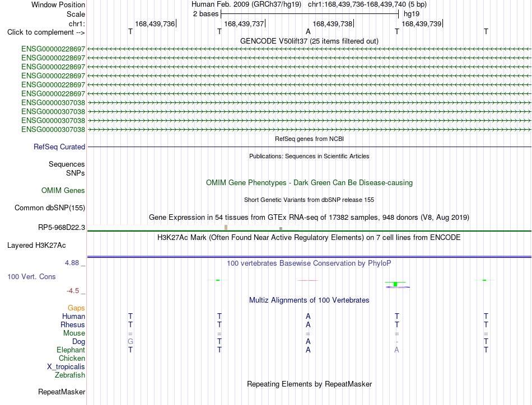Image resolution: width=532 pixels, height=405 pixels.
Task: Open the 'RefSeq genes from NCBI' track title
Action: 309,139
